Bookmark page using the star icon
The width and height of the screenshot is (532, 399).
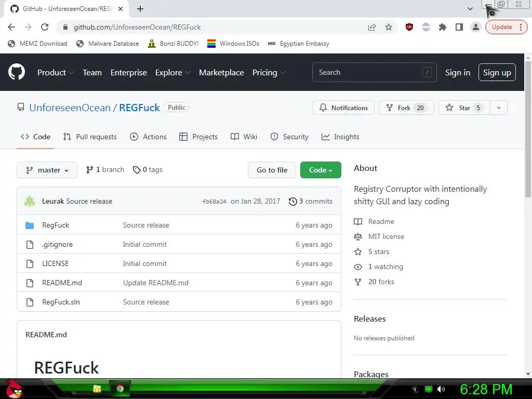coord(389,27)
